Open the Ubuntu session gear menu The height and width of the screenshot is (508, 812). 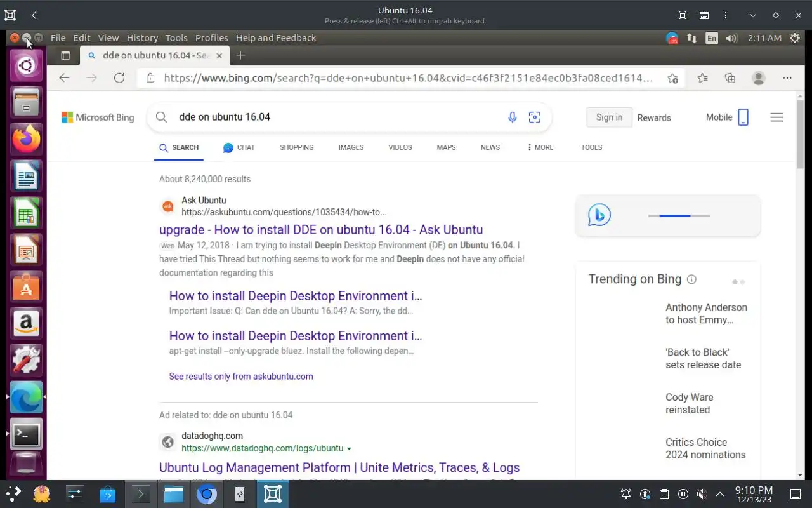795,38
